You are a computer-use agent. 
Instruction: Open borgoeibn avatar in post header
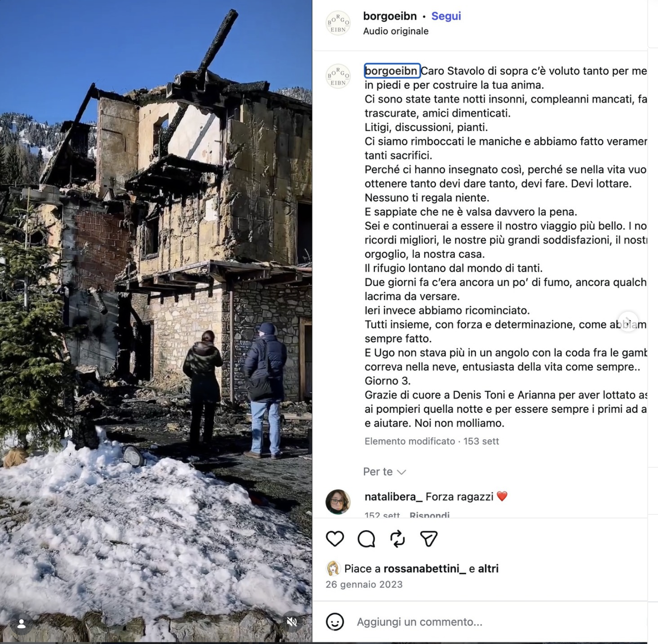(x=338, y=23)
